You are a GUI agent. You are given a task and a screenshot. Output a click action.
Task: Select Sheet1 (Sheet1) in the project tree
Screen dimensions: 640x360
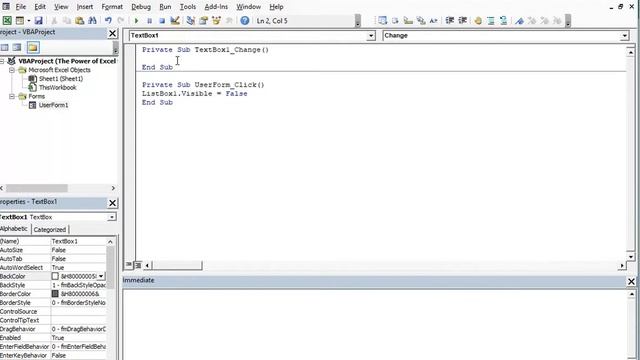60,79
